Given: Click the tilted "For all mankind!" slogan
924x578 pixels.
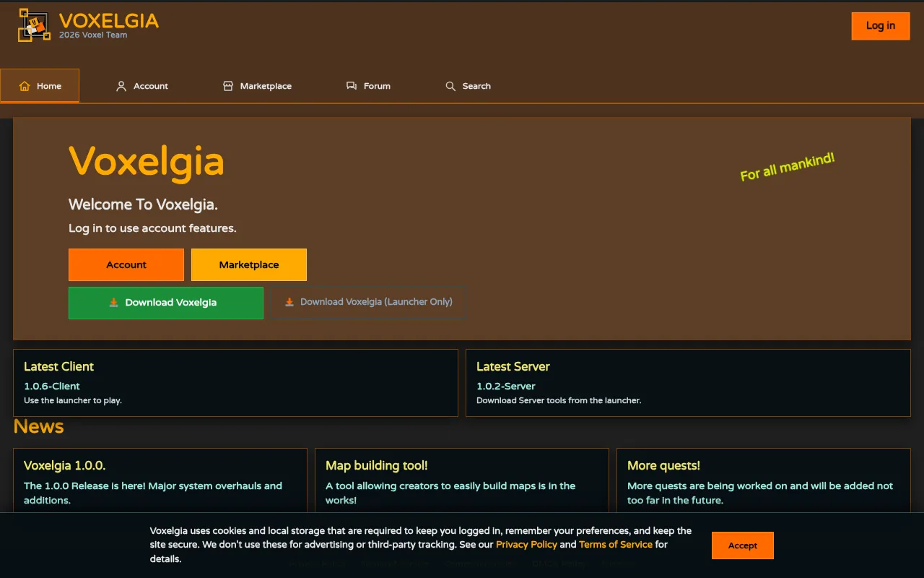Looking at the screenshot, I should 788,167.
